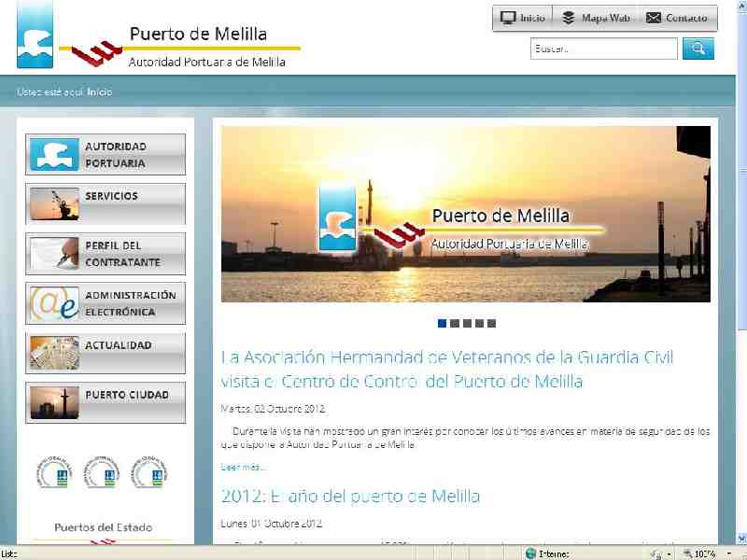Click the Puerto de Melilla header logo
The image size is (747, 560).
point(158,35)
